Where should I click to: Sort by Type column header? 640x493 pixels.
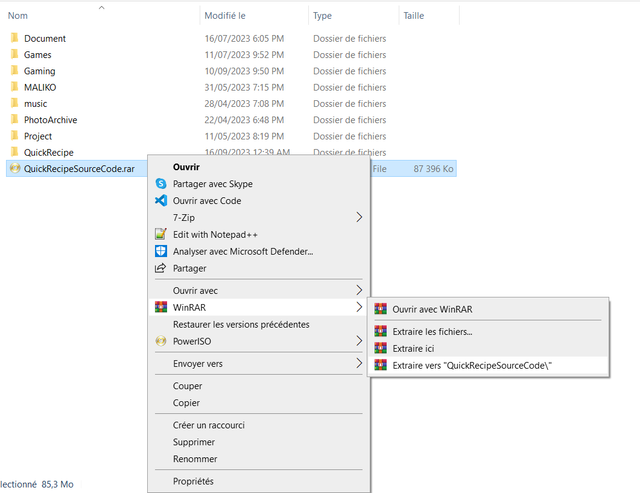pyautogui.click(x=322, y=16)
